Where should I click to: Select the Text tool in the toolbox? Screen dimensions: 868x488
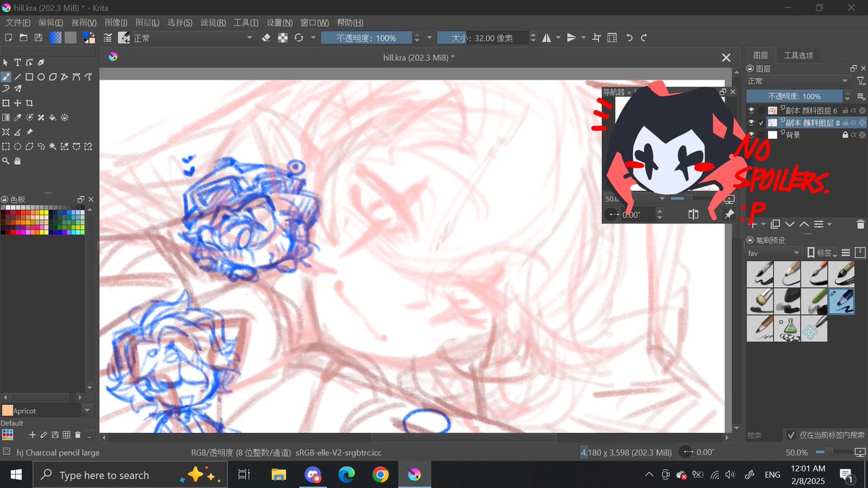pos(17,62)
